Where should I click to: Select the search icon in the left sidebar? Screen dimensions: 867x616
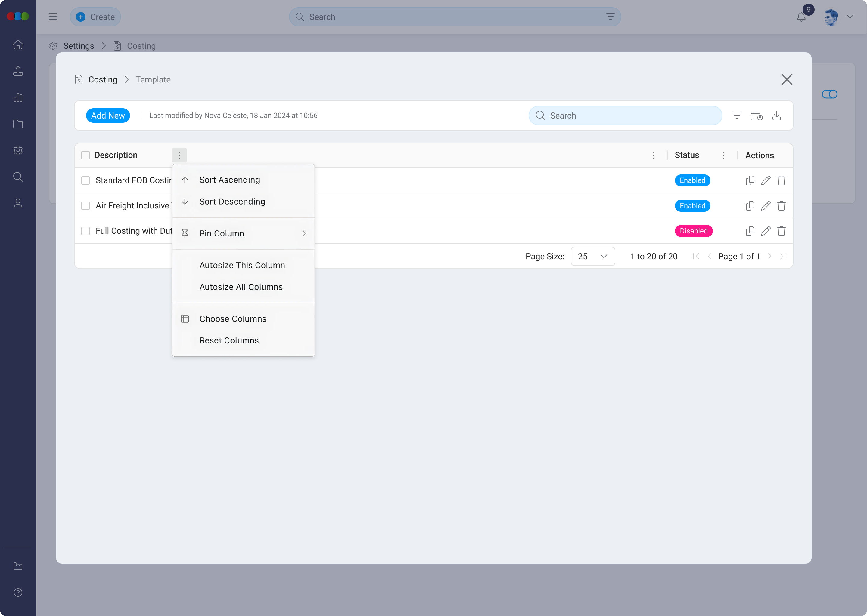coord(18,177)
